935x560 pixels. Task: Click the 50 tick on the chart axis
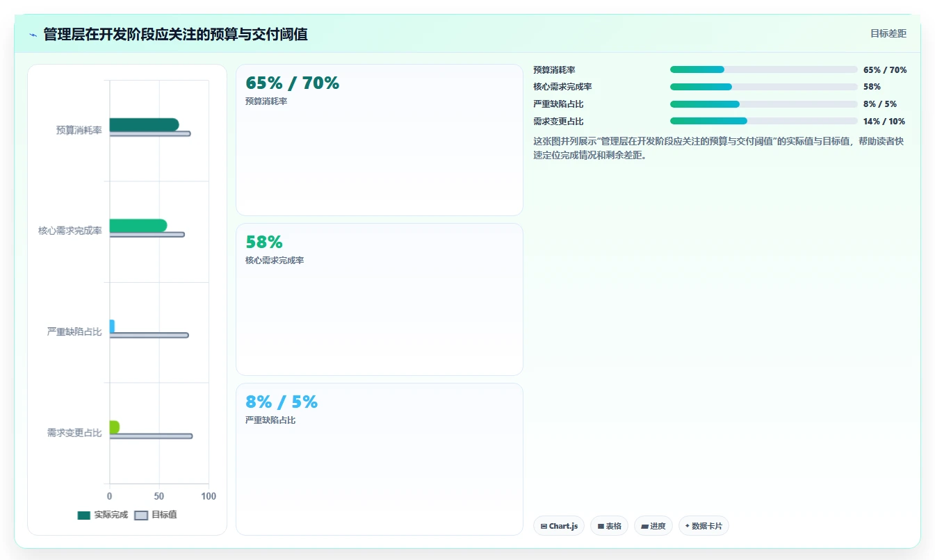(x=159, y=496)
